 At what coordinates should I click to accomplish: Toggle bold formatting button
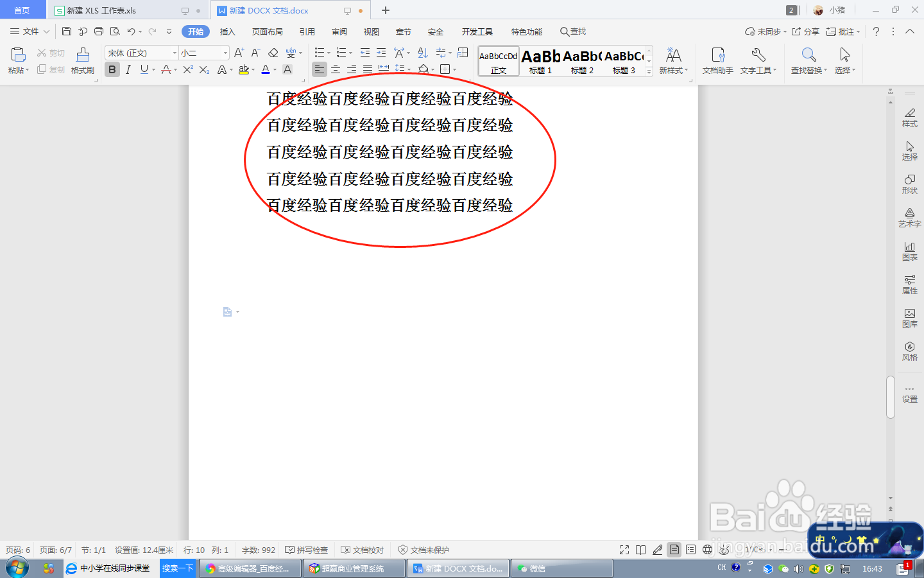(x=112, y=69)
